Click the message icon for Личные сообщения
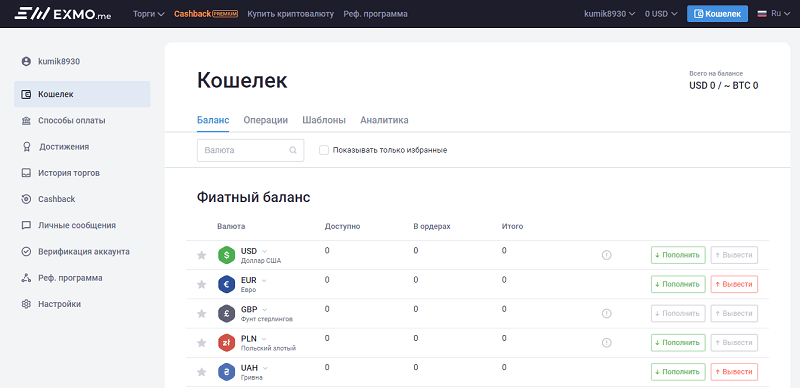Image resolution: width=800 pixels, height=388 pixels. coord(26,226)
